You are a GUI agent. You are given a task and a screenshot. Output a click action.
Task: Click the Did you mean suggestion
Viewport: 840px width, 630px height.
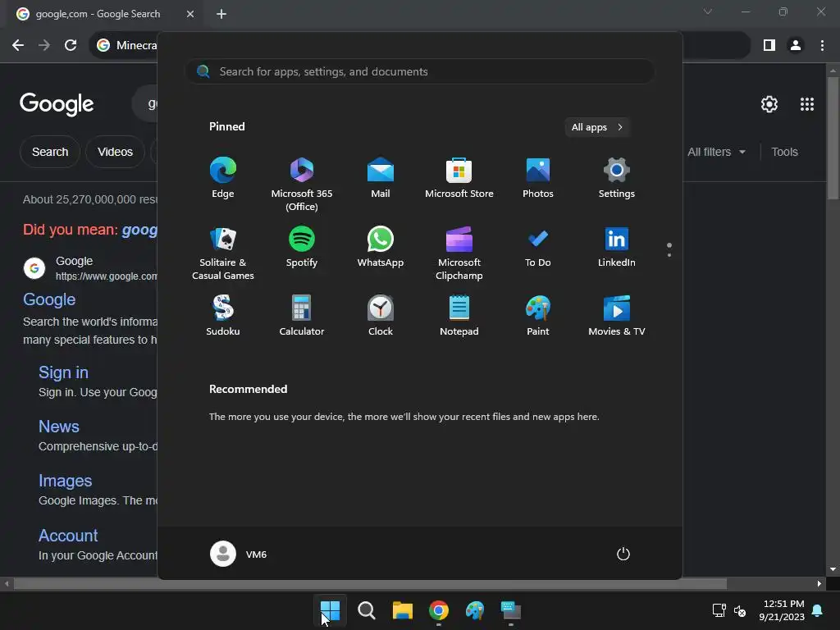[x=139, y=230]
